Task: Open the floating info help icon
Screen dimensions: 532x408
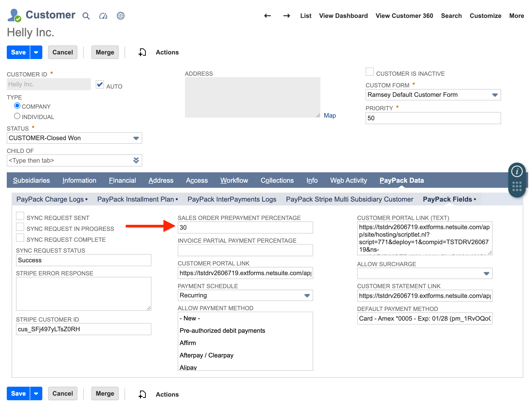Action: tap(517, 172)
